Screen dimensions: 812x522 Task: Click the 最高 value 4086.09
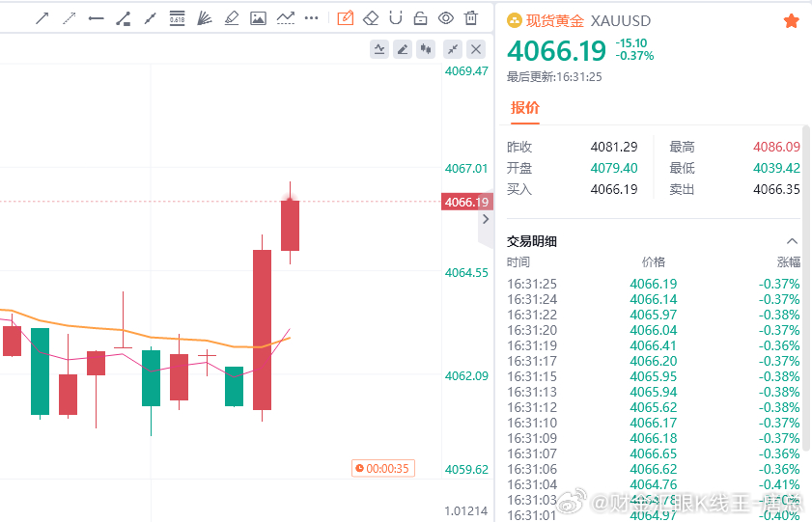tap(776, 147)
